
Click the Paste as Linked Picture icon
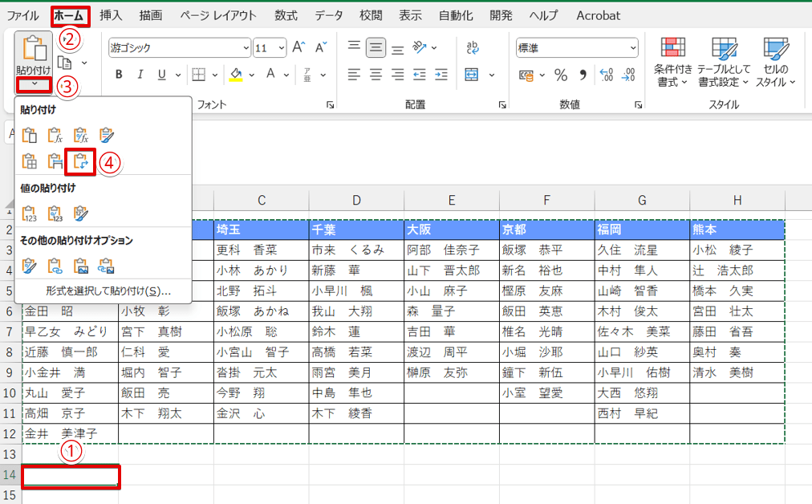106,265
